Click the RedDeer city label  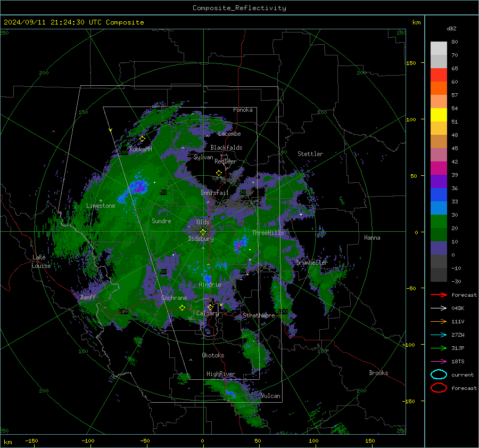226,161
